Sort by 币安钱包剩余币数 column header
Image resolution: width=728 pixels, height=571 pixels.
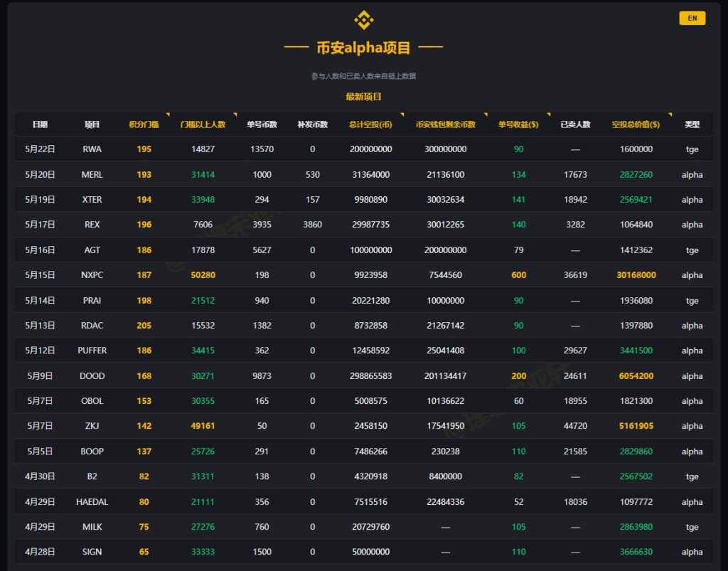point(445,124)
